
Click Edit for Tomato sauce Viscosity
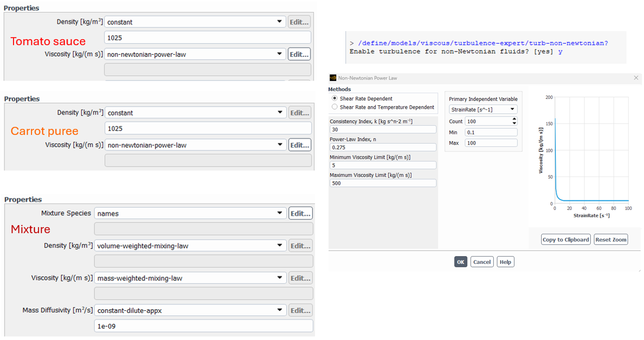click(299, 54)
